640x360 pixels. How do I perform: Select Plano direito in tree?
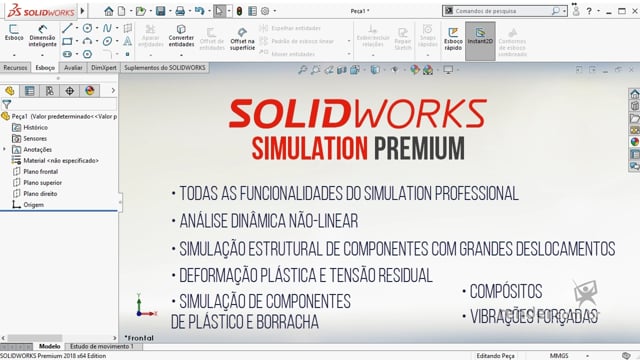[40, 193]
